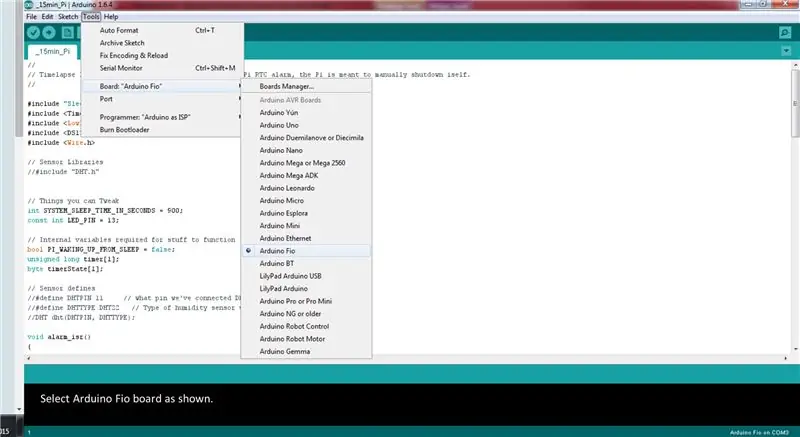Select the Arduino Micro board
The image size is (800, 437).
tap(306, 200)
